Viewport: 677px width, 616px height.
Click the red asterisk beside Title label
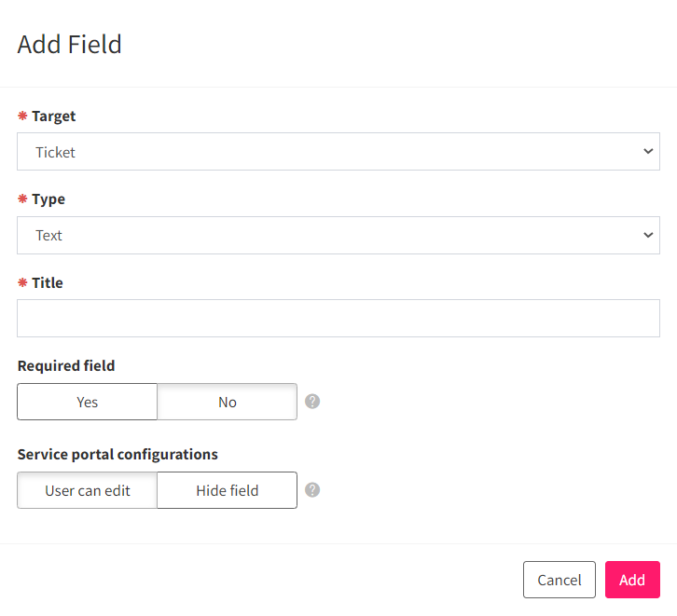coord(22,283)
